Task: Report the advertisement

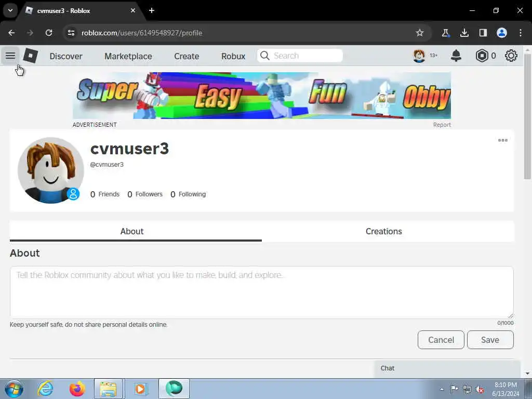Action: tap(442, 125)
